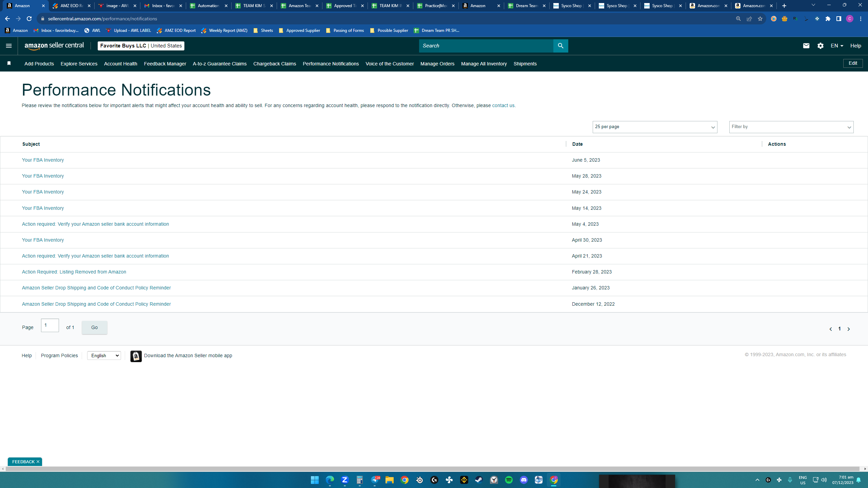The image size is (868, 488).
Task: Bookmark this page with the star icon
Action: click(x=760, y=19)
